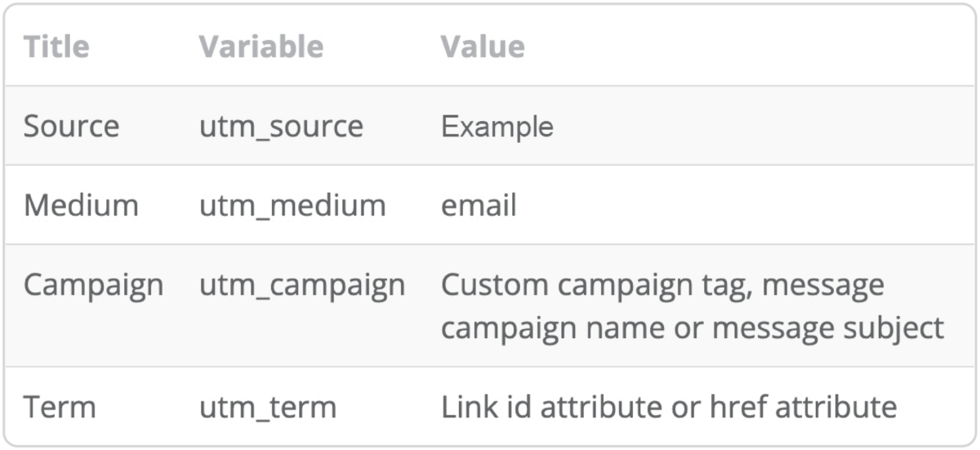Click the Link id attribute value cell
The height and width of the screenshot is (450, 980).
669,406
